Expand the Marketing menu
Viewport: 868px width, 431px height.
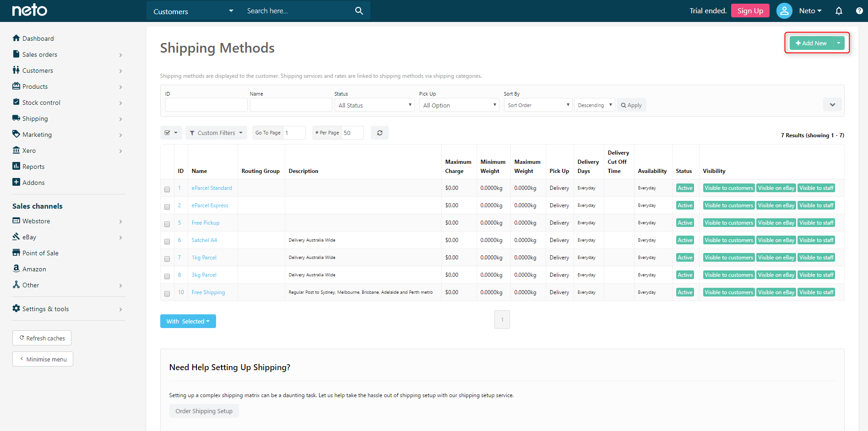click(121, 135)
